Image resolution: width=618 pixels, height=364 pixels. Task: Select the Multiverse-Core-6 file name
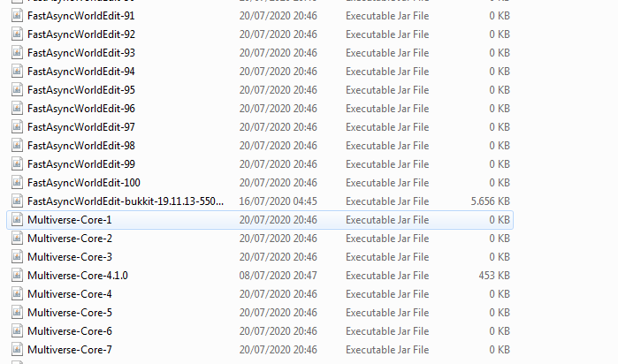pos(70,331)
